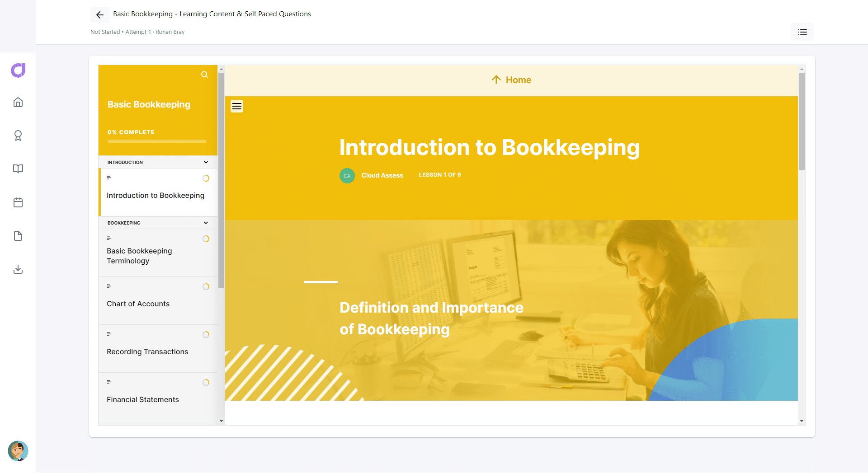Viewport: 868px width, 473px height.
Task: Open the award badge icon in the sidebar
Action: click(18, 136)
